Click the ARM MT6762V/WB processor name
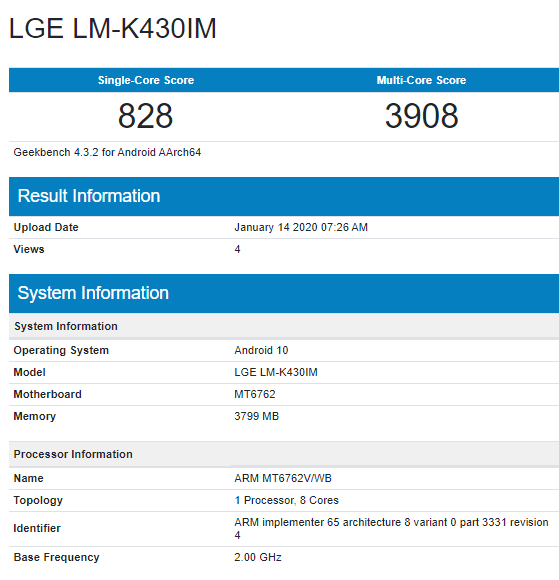Screen dimensions: 559x580 (x=283, y=478)
